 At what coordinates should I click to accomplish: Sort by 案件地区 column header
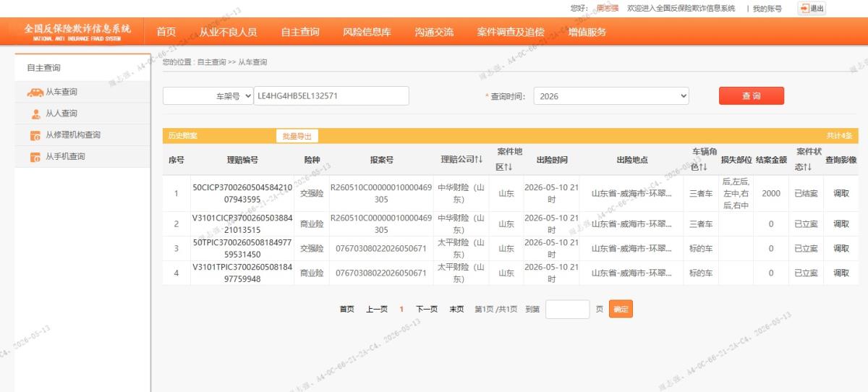pyautogui.click(x=509, y=160)
